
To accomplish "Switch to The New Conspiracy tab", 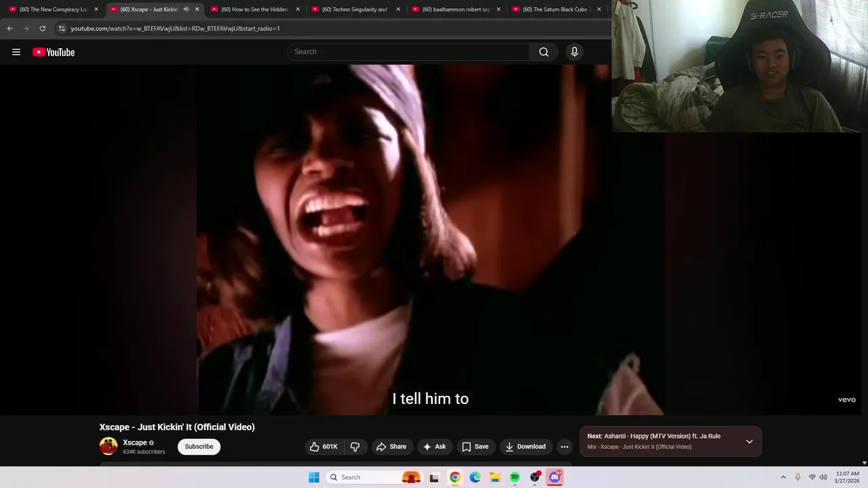I will [x=54, y=9].
